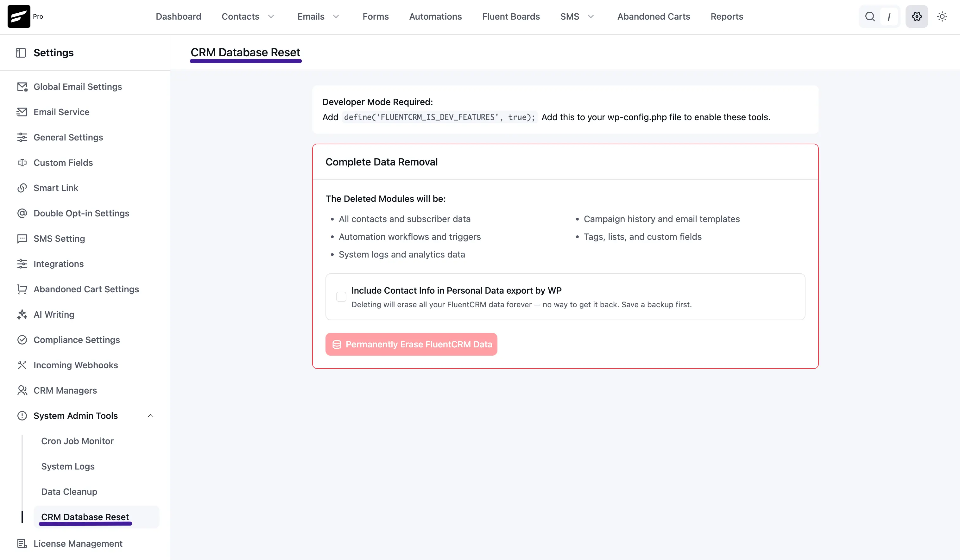The height and width of the screenshot is (560, 960).
Task: Open Abandoned Cart Settings link
Action: click(x=86, y=289)
